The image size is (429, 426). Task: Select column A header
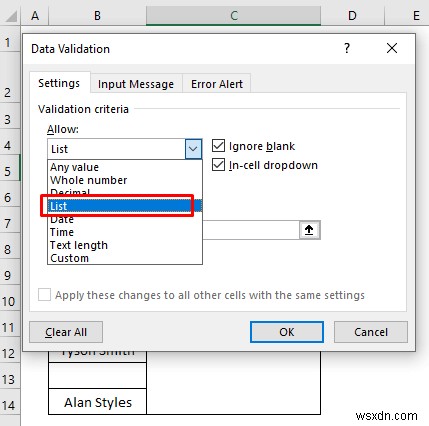pyautogui.click(x=35, y=16)
